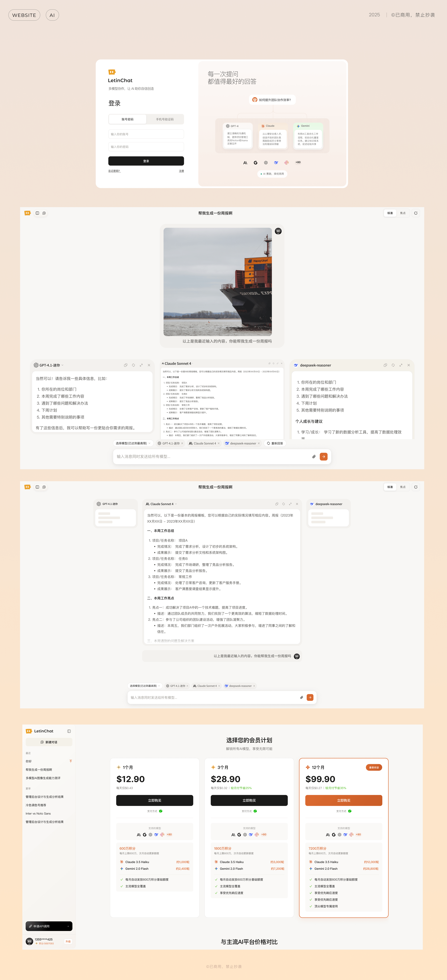The width and height of the screenshot is (447, 980).
Task: Expand Claude Sonnet 4 panel in lower chat
Action: pyautogui.click(x=290, y=504)
